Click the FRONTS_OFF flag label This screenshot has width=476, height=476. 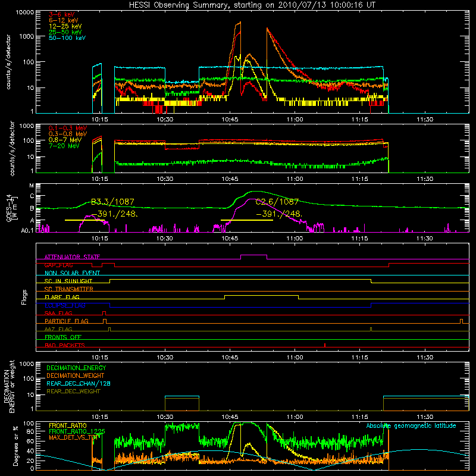pos(63,337)
